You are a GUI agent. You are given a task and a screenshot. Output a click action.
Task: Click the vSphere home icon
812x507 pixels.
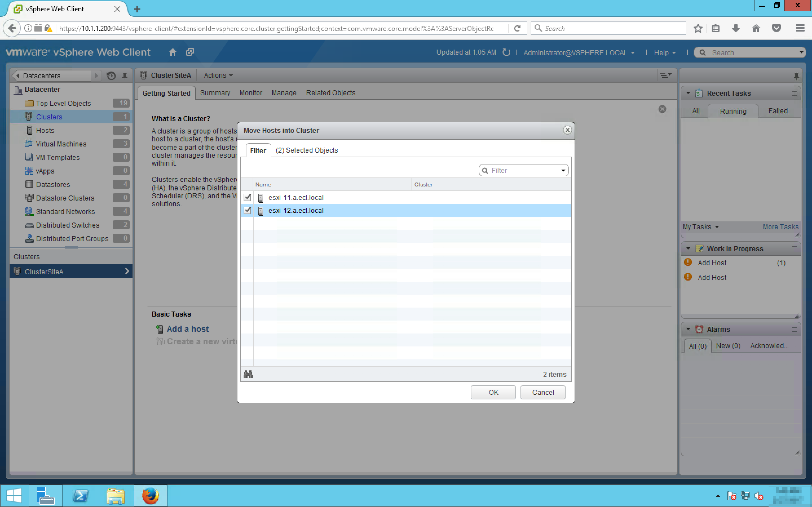pyautogui.click(x=173, y=52)
